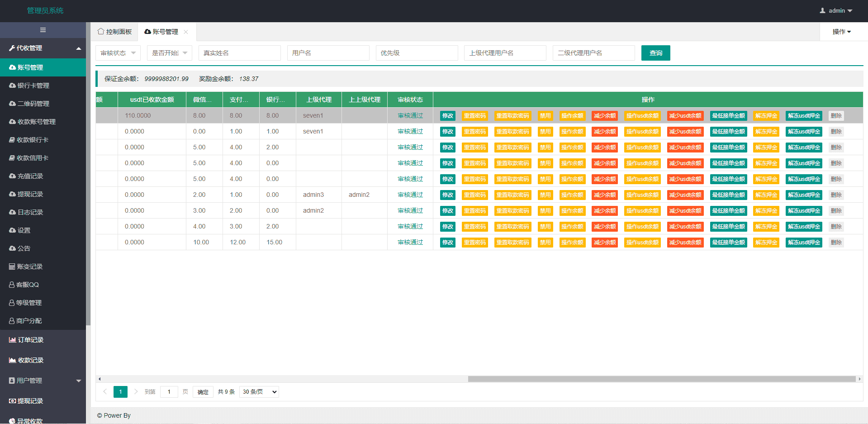Image resolution: width=868 pixels, height=424 pixels.
Task: Click the 查询 search button
Action: tap(655, 53)
